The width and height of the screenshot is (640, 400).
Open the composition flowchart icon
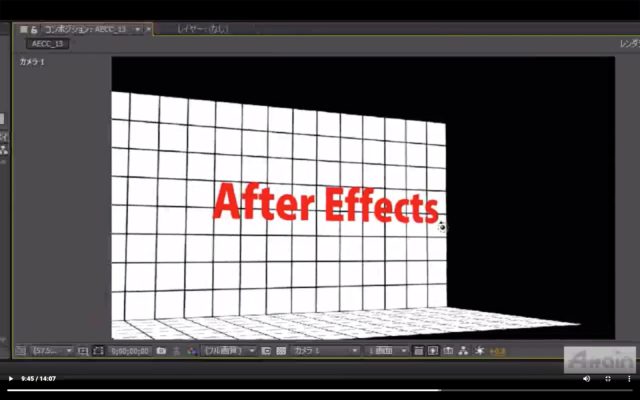point(463,351)
